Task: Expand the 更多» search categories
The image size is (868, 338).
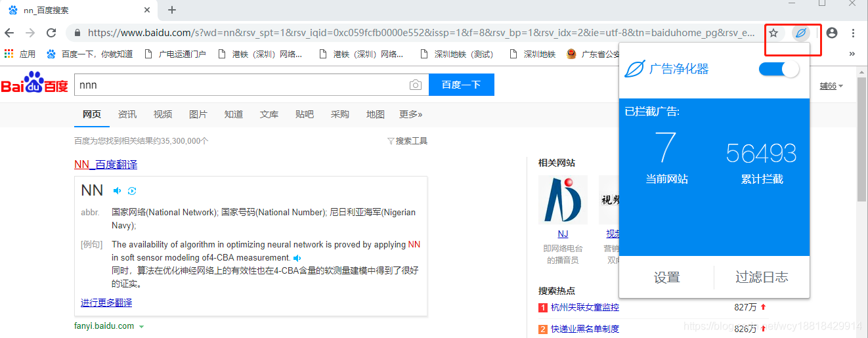Action: 411,114
